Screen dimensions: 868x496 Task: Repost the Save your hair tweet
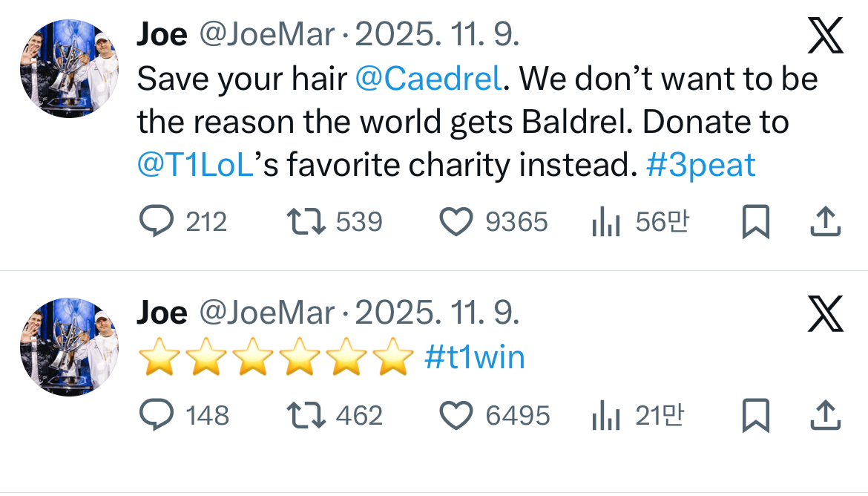[x=306, y=221]
